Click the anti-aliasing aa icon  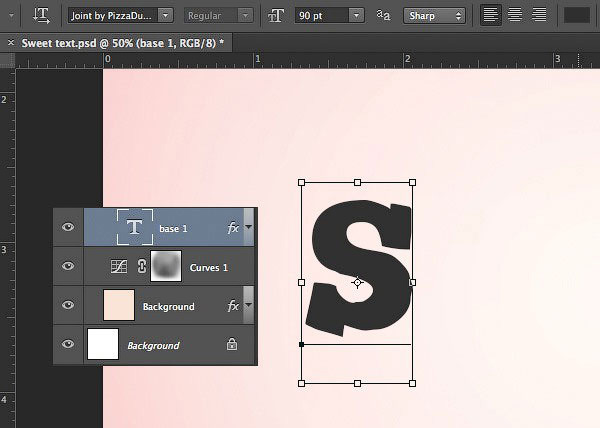click(x=383, y=15)
